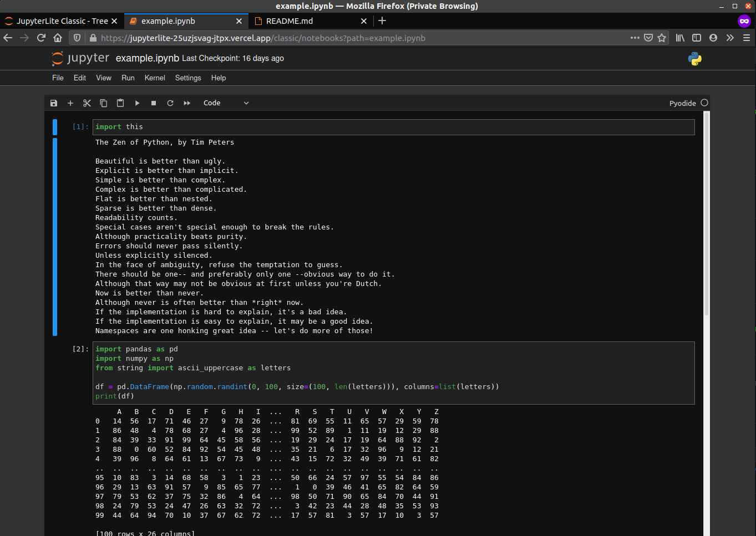This screenshot has height=536, width=756.
Task: Click the save notebook icon
Action: pos(54,103)
